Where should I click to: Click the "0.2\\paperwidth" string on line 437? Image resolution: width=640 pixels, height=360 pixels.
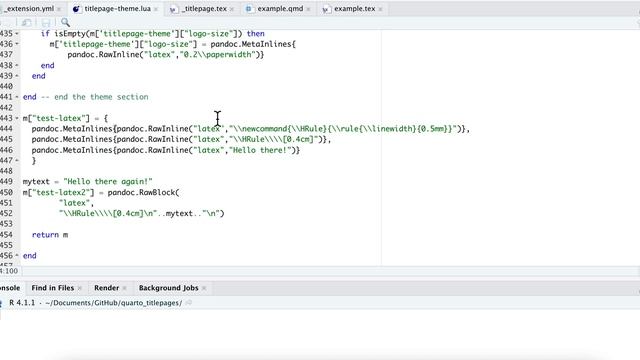click(217, 55)
